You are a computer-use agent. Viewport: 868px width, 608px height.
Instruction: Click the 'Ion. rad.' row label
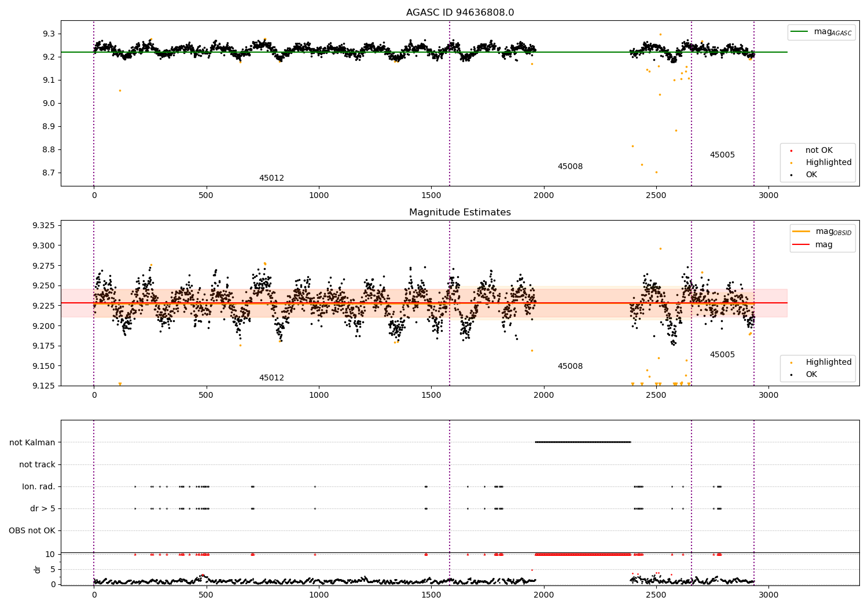(x=39, y=486)
